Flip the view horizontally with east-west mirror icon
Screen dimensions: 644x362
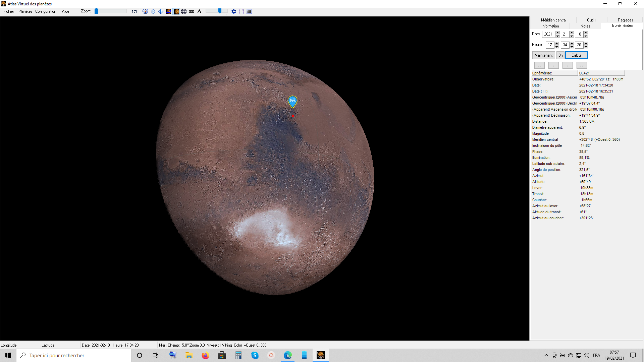tap(161, 11)
